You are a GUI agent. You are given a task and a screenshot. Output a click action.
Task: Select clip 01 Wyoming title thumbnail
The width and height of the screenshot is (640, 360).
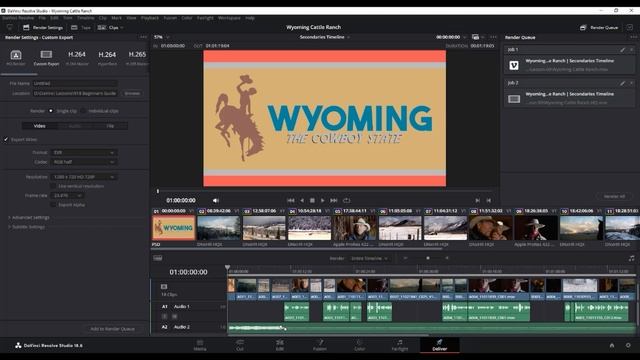click(174, 228)
